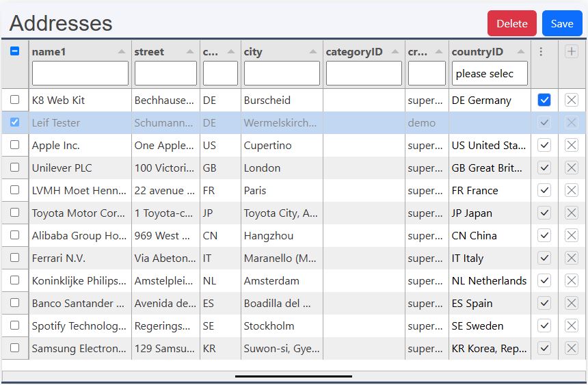Click confirm checkmark on Koninklijke Philips row

pos(544,280)
